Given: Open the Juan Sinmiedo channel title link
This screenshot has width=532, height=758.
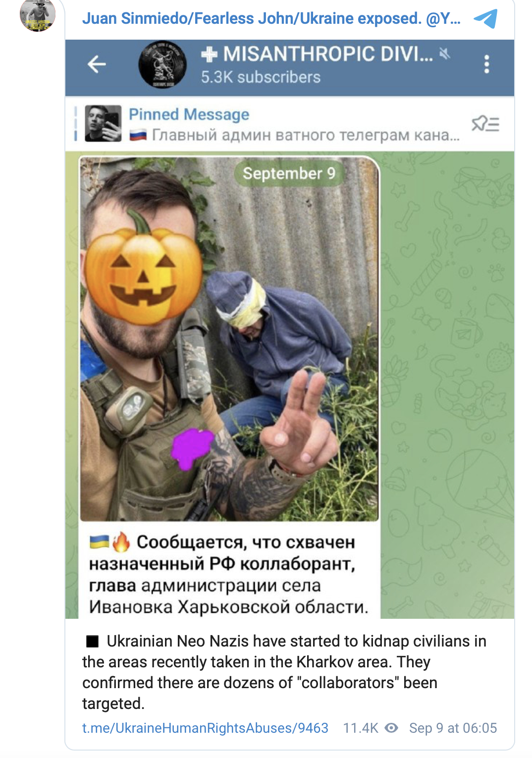Looking at the screenshot, I should click(x=271, y=18).
